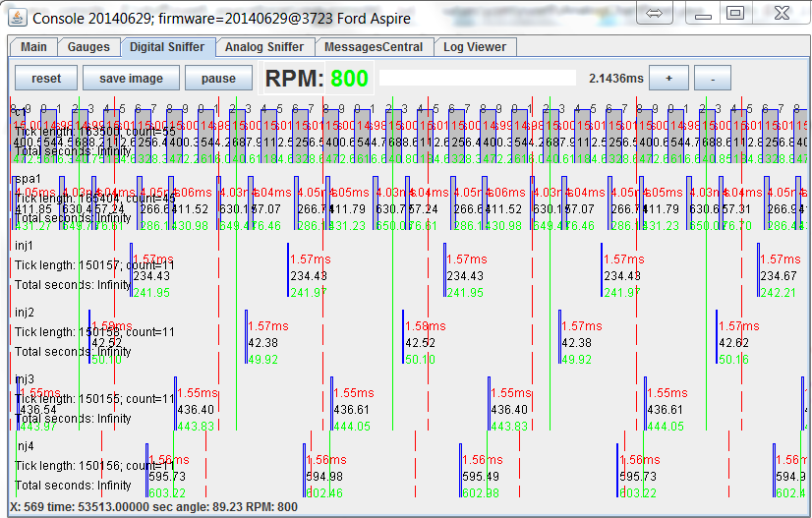Viewport: 812px width, 518px height.
Task: Click the double-arrow button in title bar
Action: coord(657,13)
